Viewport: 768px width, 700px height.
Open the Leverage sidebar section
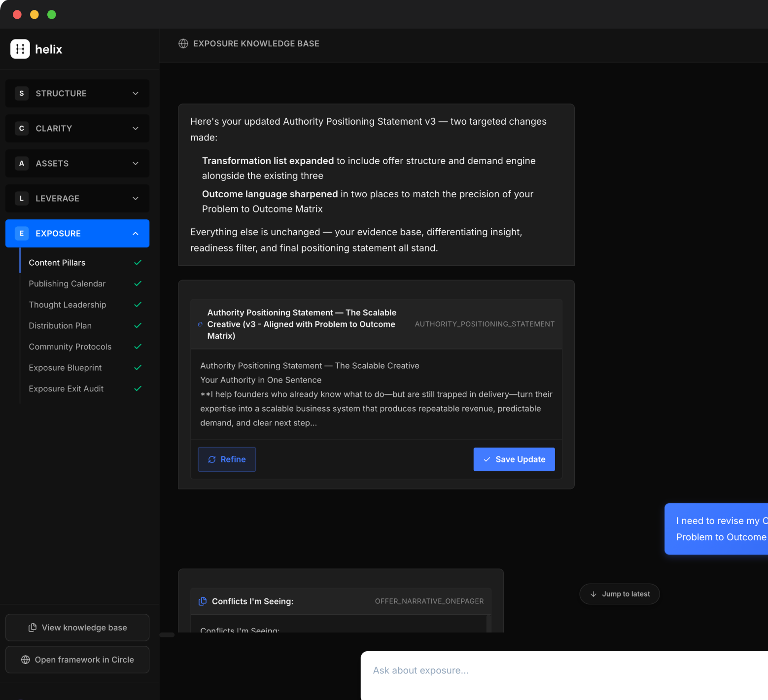tap(77, 198)
